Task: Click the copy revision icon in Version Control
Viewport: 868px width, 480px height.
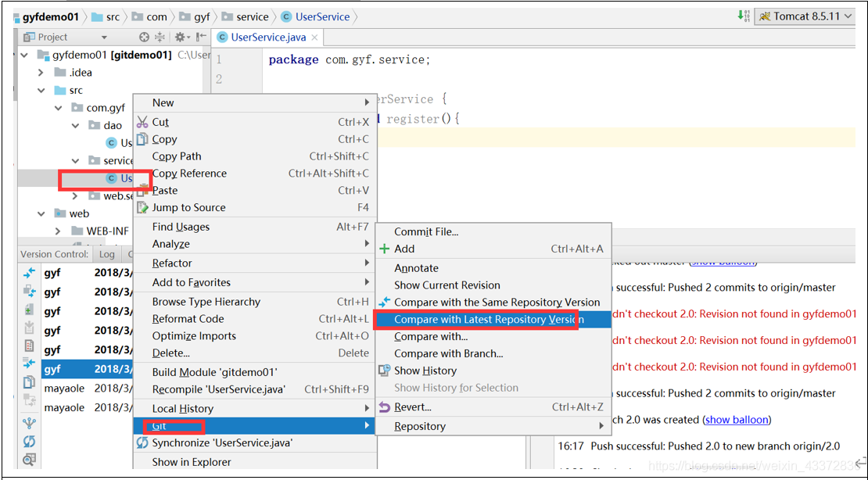Action: 29,382
